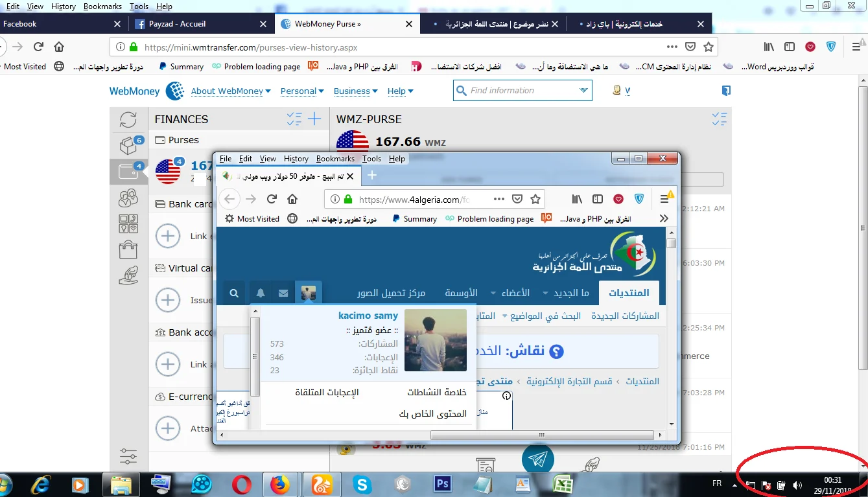Click the checklist icon in Finances header
Screen dimensions: 868x497
pos(294,119)
